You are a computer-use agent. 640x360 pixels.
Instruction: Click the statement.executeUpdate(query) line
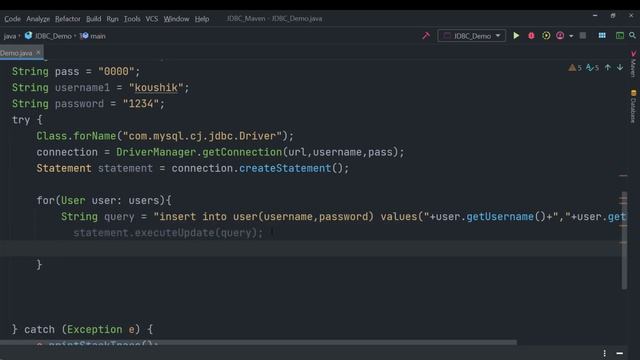click(x=168, y=233)
